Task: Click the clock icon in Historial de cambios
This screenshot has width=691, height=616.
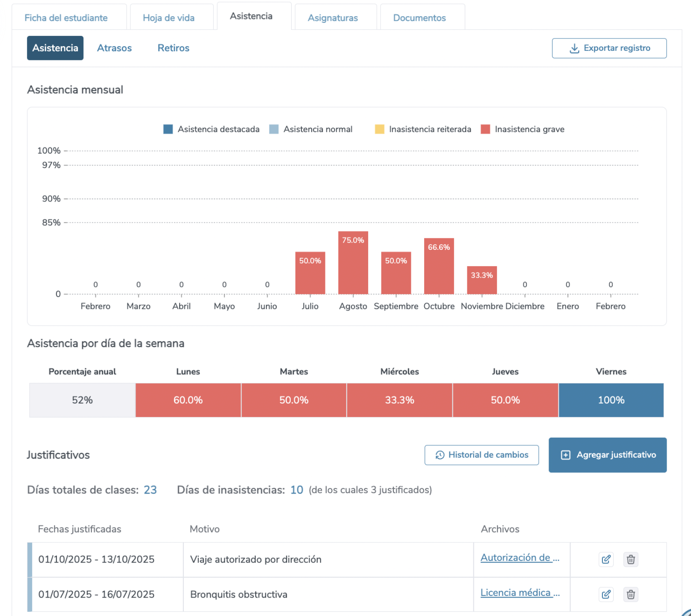Action: pyautogui.click(x=440, y=455)
